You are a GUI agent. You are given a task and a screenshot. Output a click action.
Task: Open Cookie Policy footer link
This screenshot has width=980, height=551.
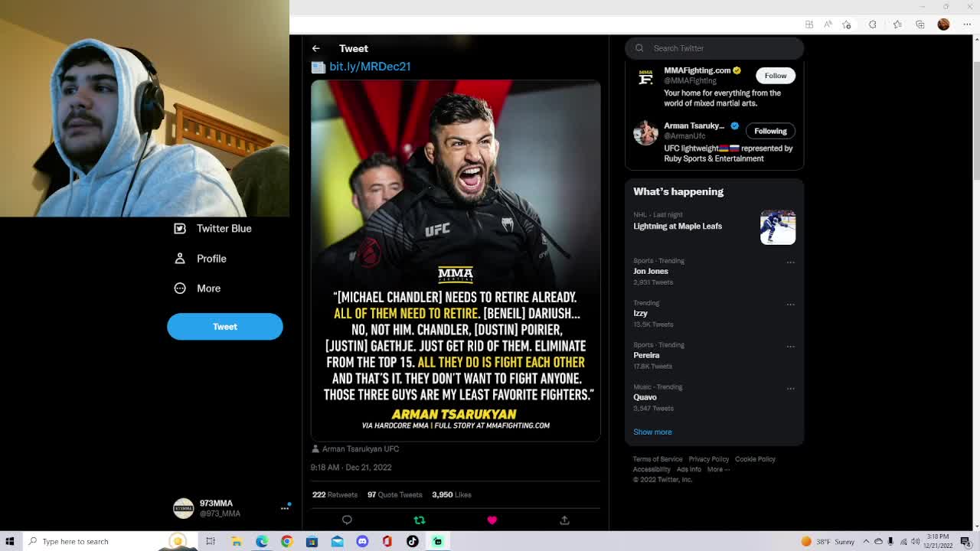(755, 459)
